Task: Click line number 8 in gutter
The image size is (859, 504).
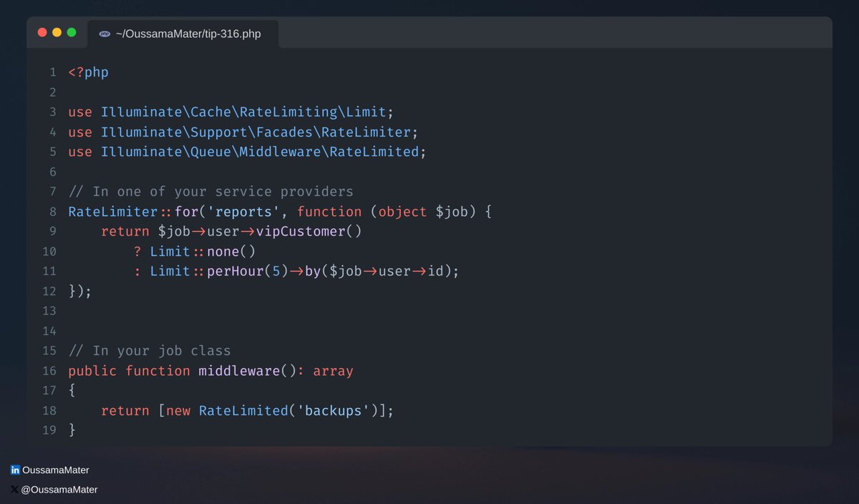Action: 52,212
